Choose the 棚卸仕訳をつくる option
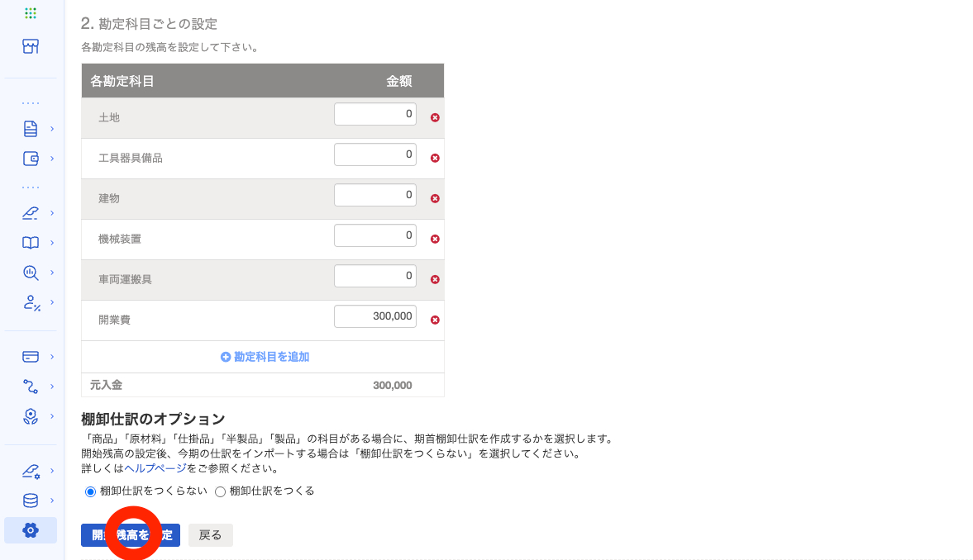 (219, 491)
